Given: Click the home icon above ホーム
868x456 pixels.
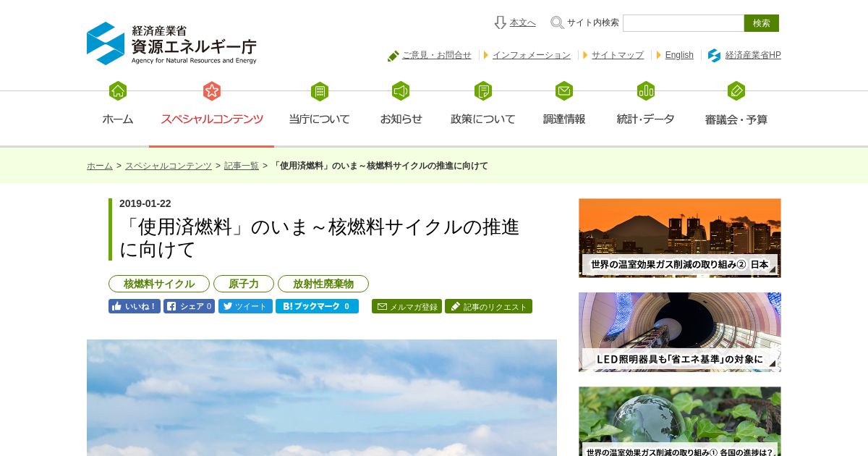Looking at the screenshot, I should pyautogui.click(x=118, y=91).
